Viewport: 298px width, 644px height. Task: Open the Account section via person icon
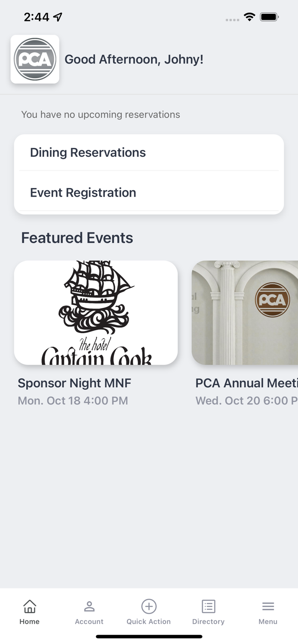89,607
